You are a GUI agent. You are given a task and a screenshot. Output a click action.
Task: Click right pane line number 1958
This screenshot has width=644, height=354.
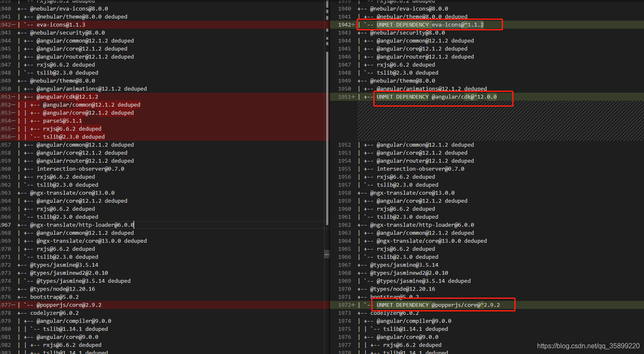tap(344, 193)
